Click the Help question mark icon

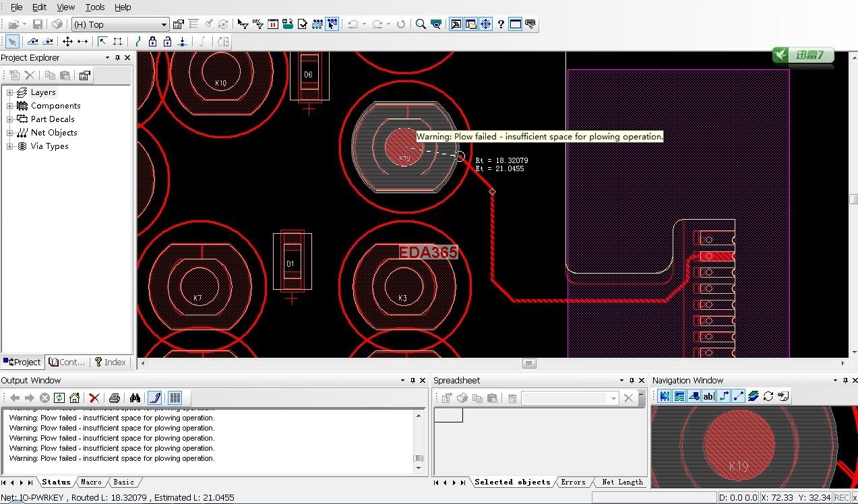click(501, 24)
